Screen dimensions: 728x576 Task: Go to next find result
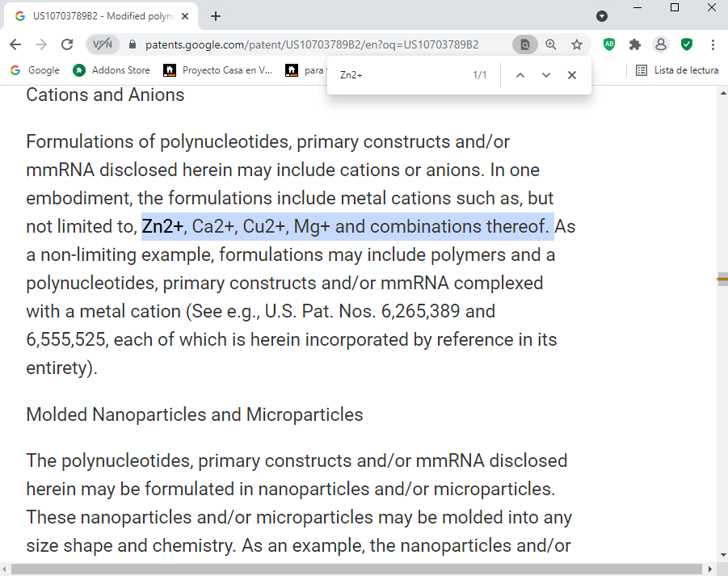pyautogui.click(x=546, y=75)
